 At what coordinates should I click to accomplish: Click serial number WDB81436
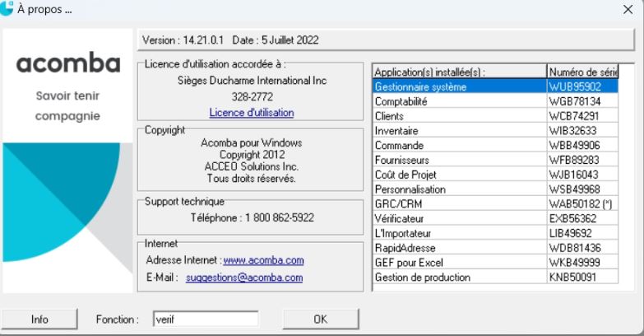tap(575, 248)
